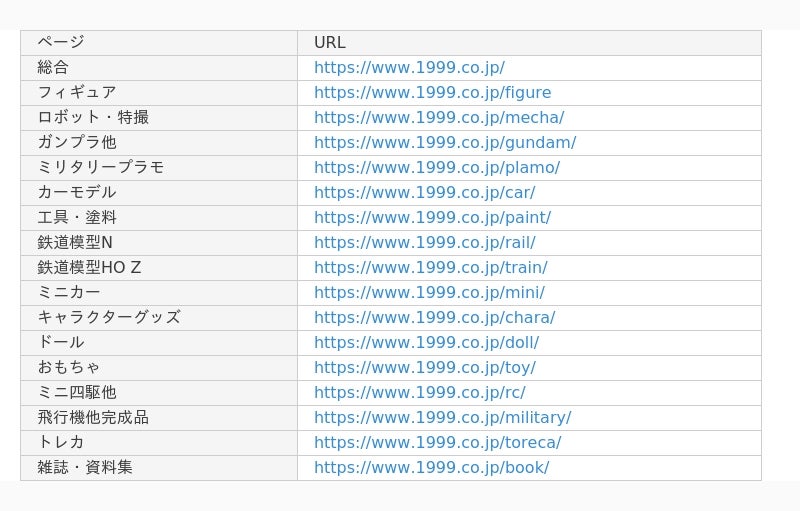This screenshot has width=800, height=511.
Task: Click the ミリタリープラモ cell
Action: click(159, 168)
